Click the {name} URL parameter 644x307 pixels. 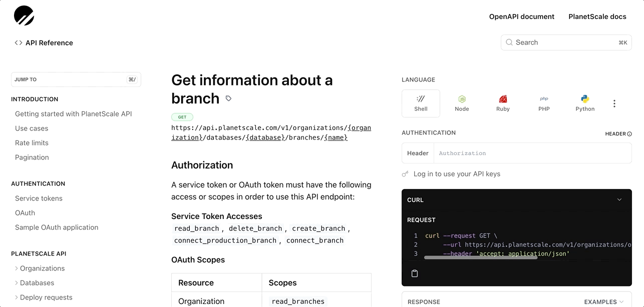[x=336, y=137]
